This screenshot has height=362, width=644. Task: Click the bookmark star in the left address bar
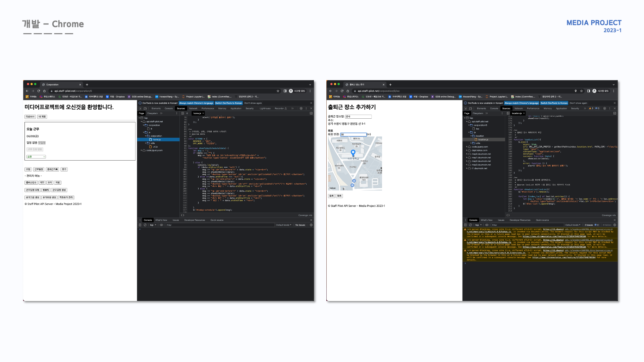[x=278, y=91]
